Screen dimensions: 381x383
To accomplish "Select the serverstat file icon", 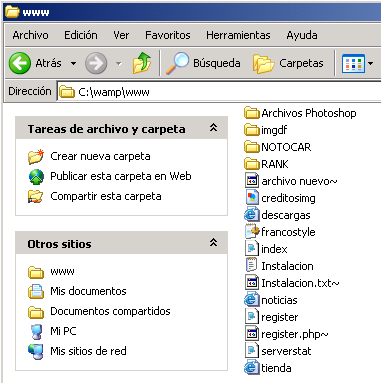I will pos(252,351).
